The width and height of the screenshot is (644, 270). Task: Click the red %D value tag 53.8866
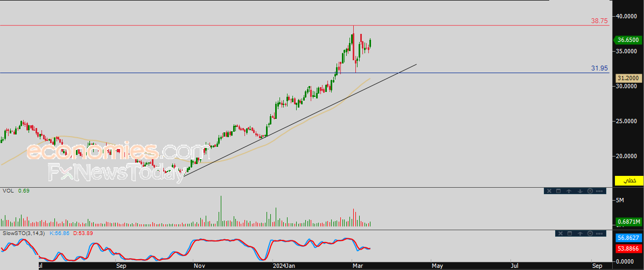pyautogui.click(x=628, y=248)
